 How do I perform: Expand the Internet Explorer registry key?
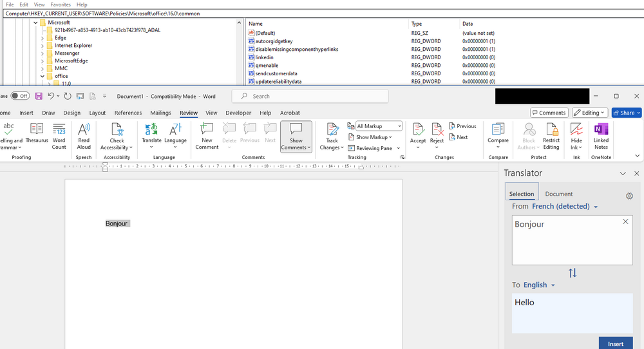click(43, 46)
